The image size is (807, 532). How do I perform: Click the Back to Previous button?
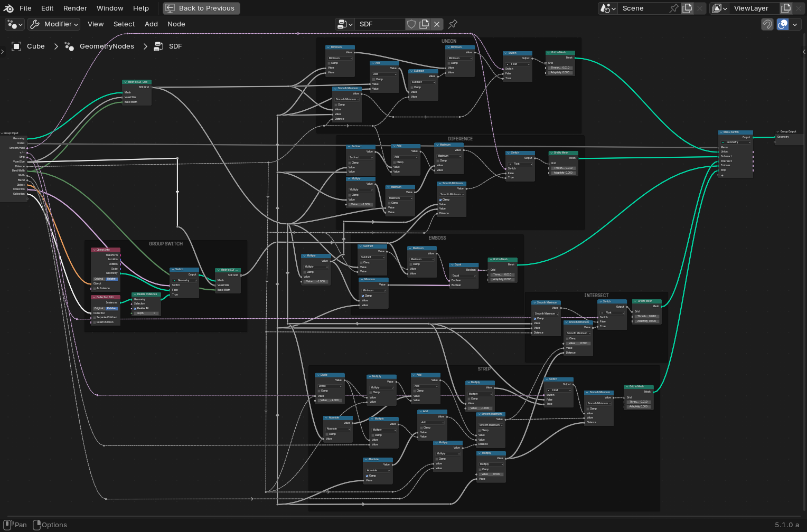coord(201,8)
